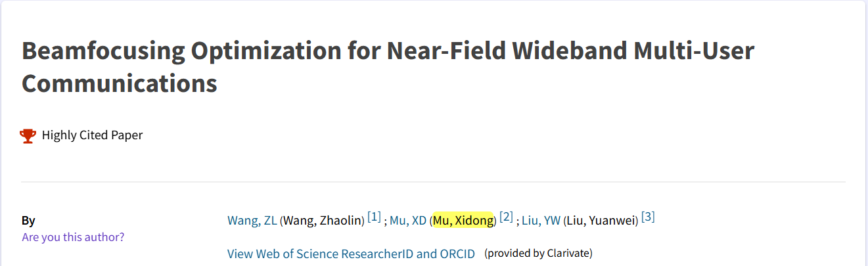Click the bold 'By' label
This screenshot has height=266, width=868.
pos(28,221)
